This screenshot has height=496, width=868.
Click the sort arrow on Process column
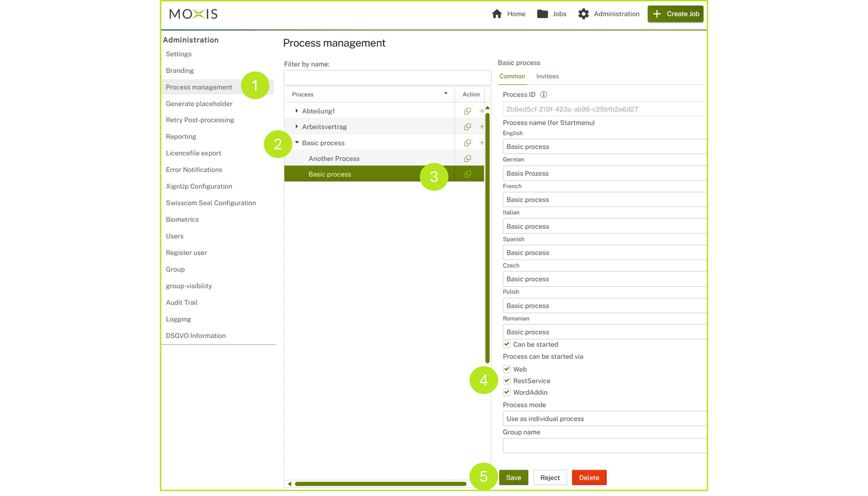click(x=446, y=93)
